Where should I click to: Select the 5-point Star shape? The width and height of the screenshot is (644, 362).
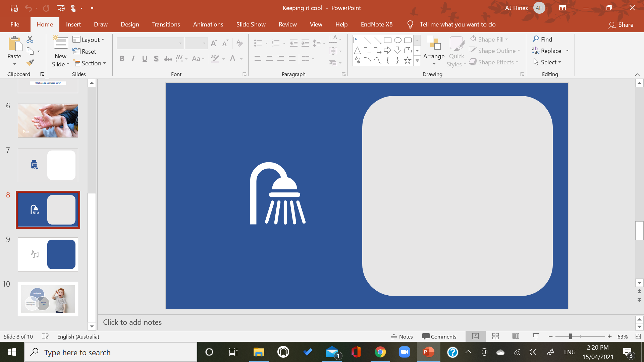tap(408, 60)
